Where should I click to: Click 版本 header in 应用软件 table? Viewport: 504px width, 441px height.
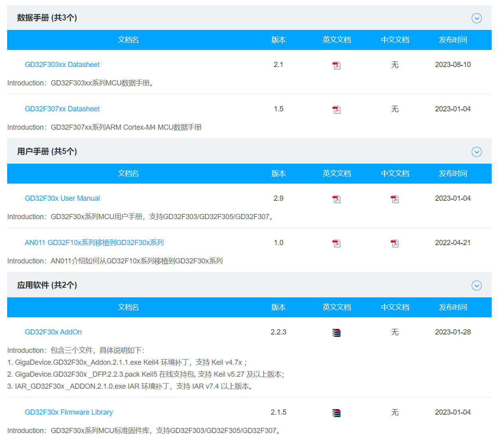coord(278,307)
